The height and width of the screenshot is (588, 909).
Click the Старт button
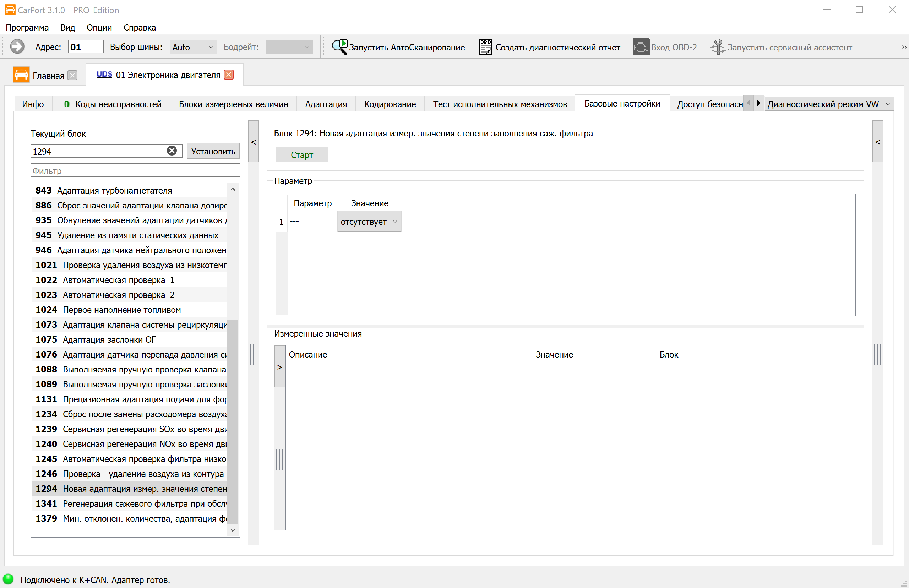[301, 155]
